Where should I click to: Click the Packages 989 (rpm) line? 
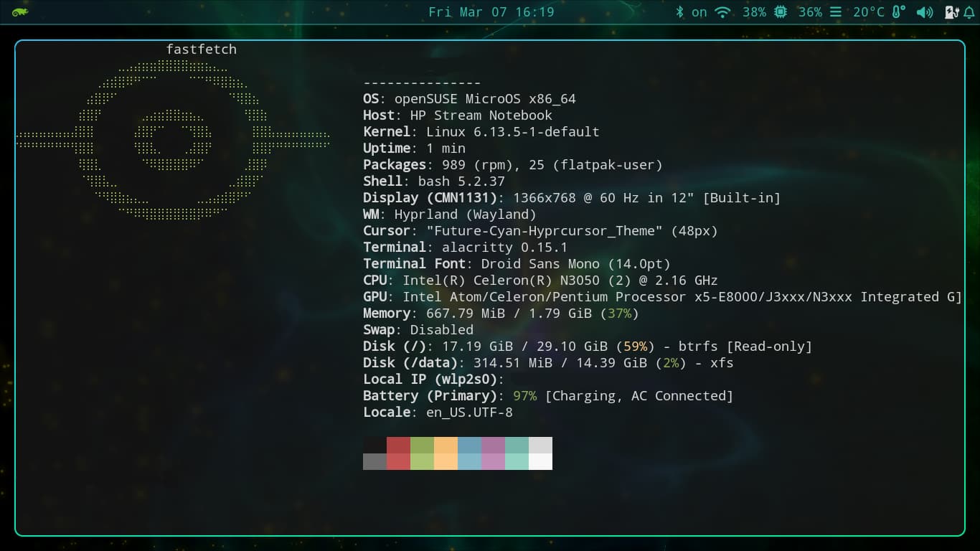click(513, 165)
